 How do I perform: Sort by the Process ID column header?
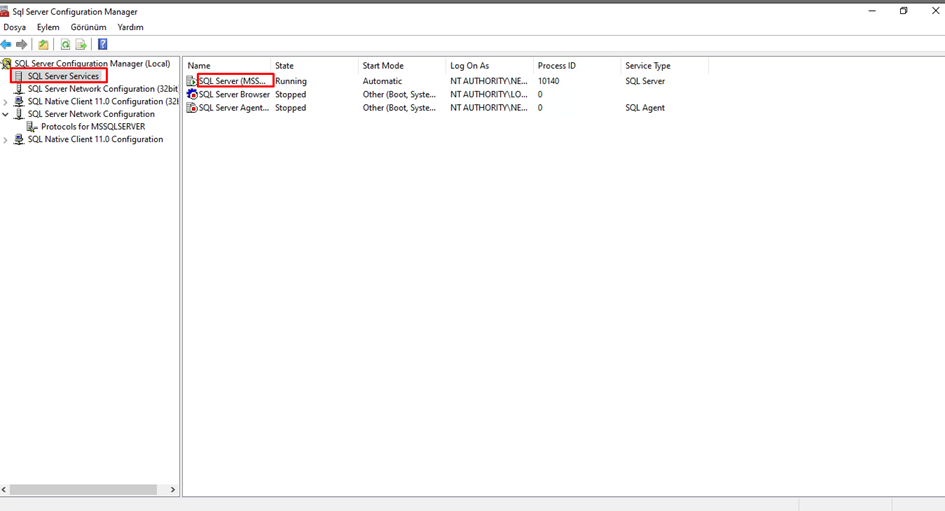[x=577, y=66]
